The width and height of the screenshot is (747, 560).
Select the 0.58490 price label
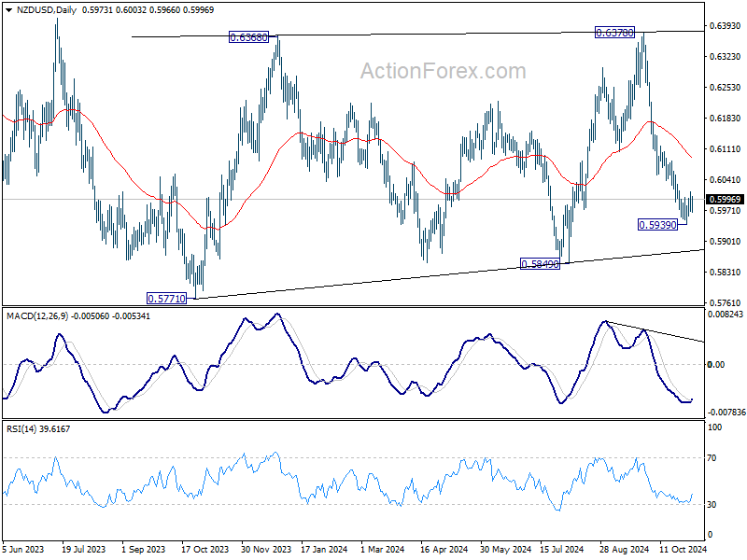pyautogui.click(x=540, y=264)
